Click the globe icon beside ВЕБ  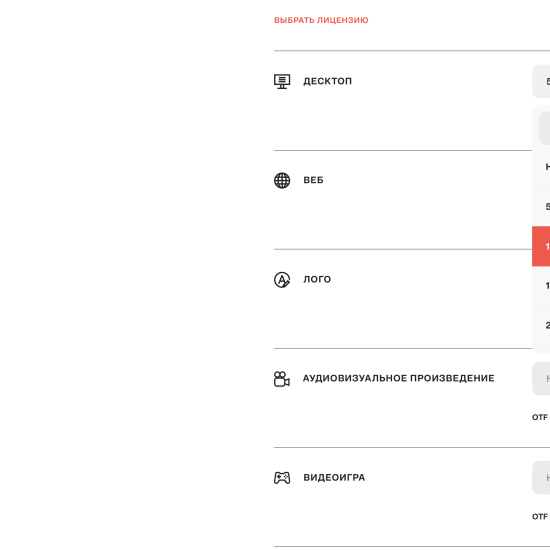pos(282,181)
